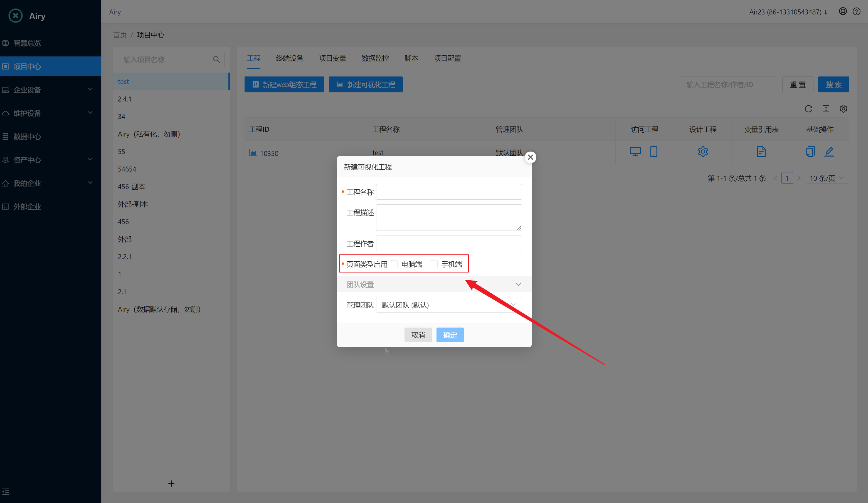Click the Airy logo icon

(x=16, y=16)
